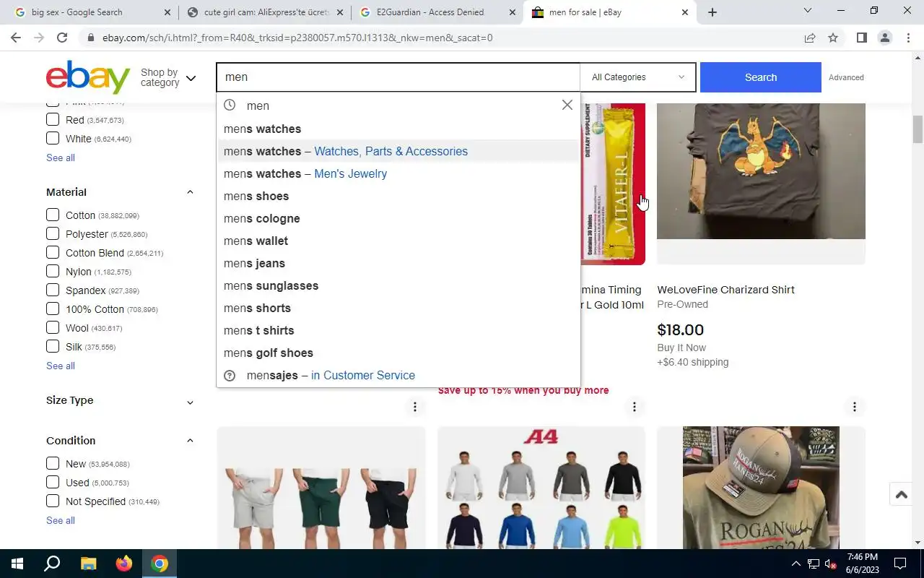The width and height of the screenshot is (924, 578).
Task: Click the Chrome taskbar icon
Action: pyautogui.click(x=160, y=564)
